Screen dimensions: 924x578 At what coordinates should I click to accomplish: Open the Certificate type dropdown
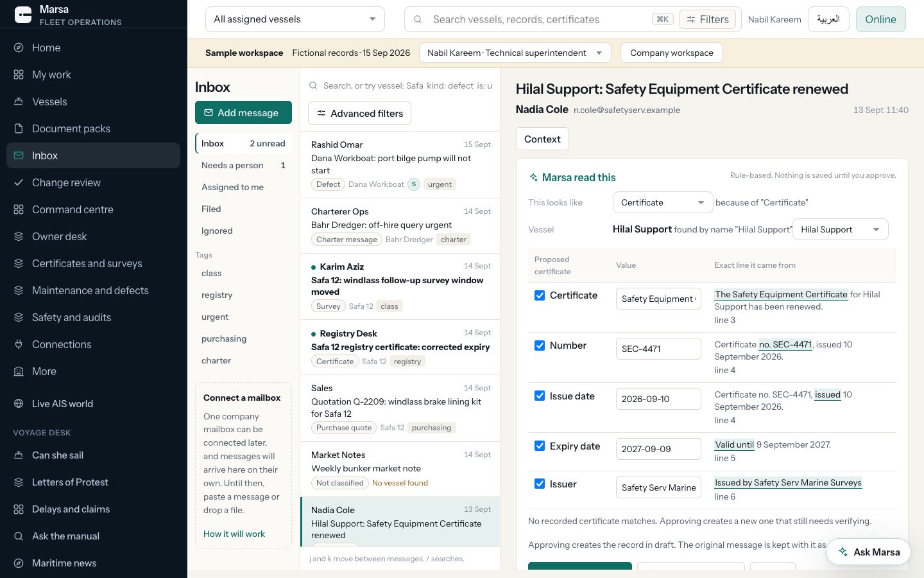663,202
